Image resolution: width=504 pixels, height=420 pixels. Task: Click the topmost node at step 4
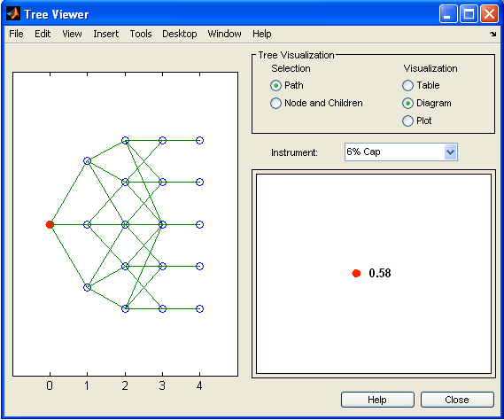(199, 141)
